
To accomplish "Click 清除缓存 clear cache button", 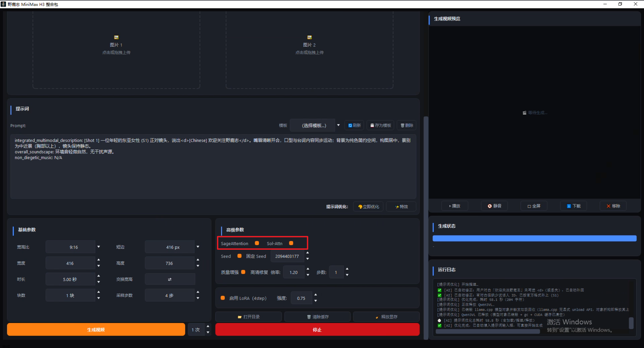I will (x=318, y=317).
